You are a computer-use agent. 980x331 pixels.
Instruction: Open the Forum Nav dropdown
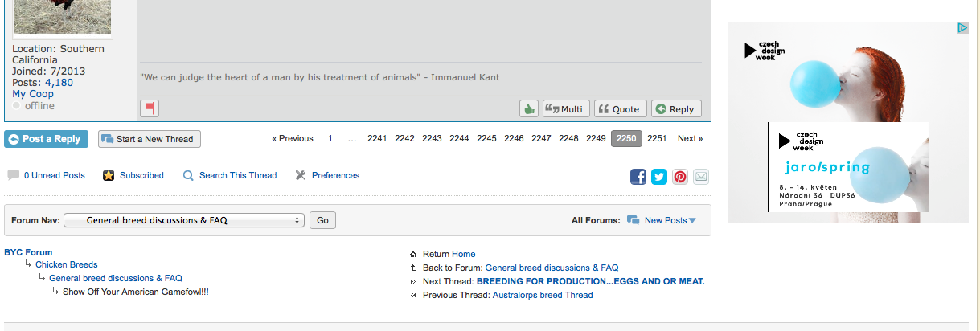[183, 220]
